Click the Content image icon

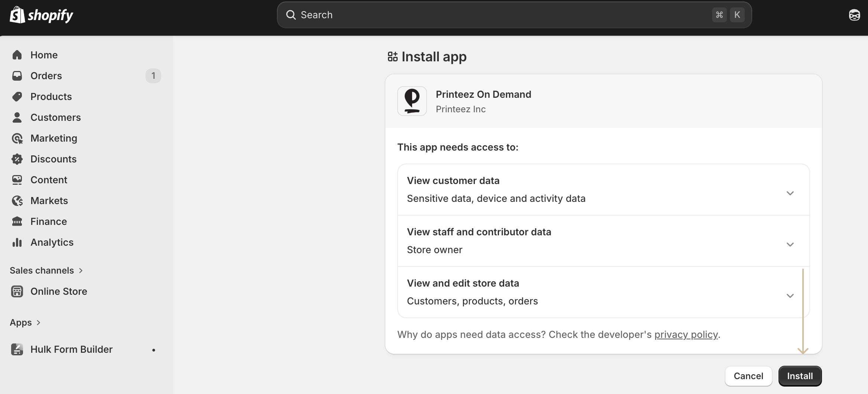pos(17,180)
